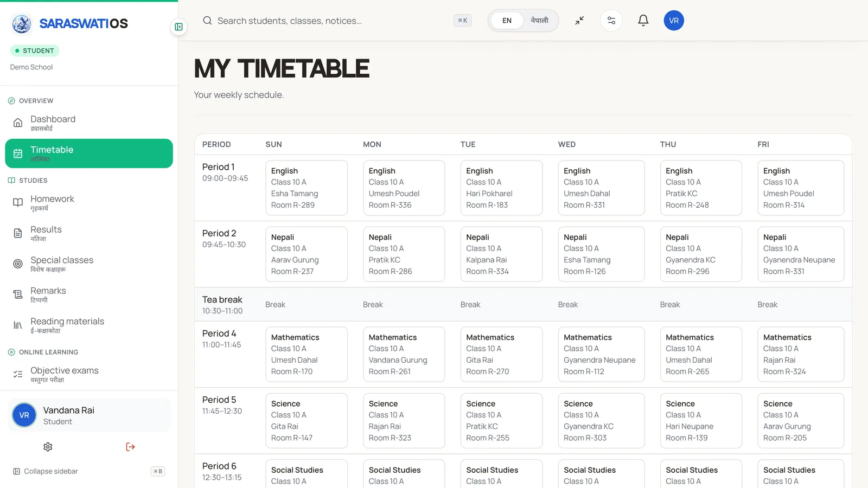
Task: Open Sunday Science Room R-147 card
Action: [307, 421]
